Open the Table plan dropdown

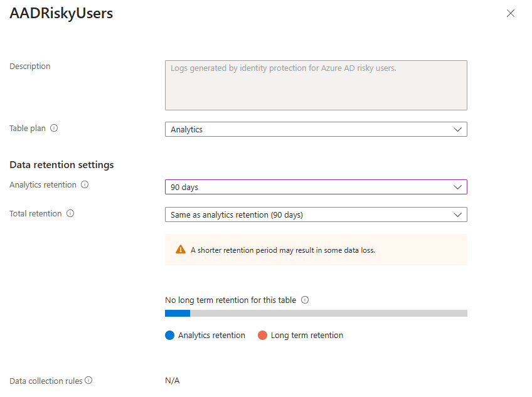point(459,129)
